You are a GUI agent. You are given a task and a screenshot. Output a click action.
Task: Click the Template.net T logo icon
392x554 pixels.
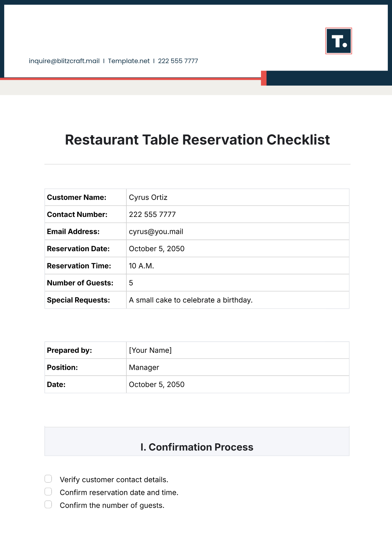338,41
